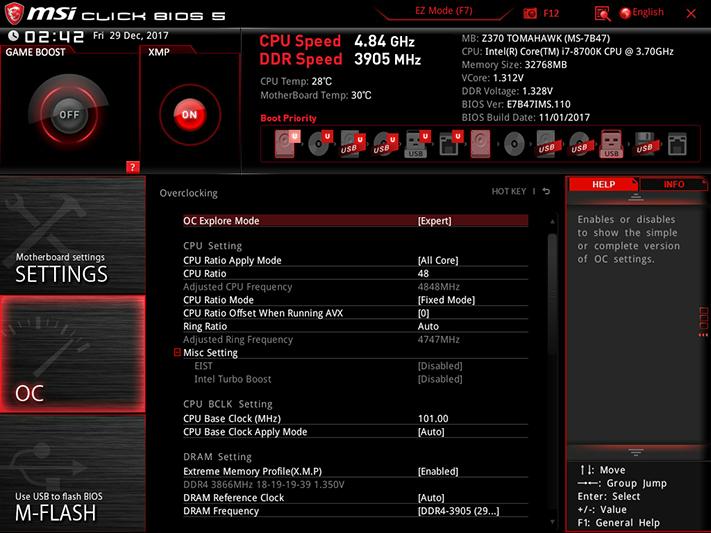Open OC Explore Mode Expert dropdown
Viewport: 711px width, 533px height.
[x=434, y=221]
